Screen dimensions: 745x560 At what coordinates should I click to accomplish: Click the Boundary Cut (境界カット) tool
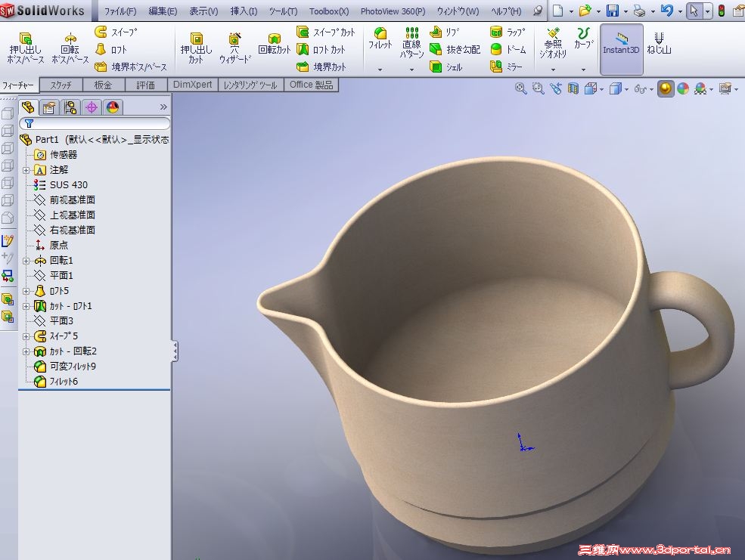[321, 67]
